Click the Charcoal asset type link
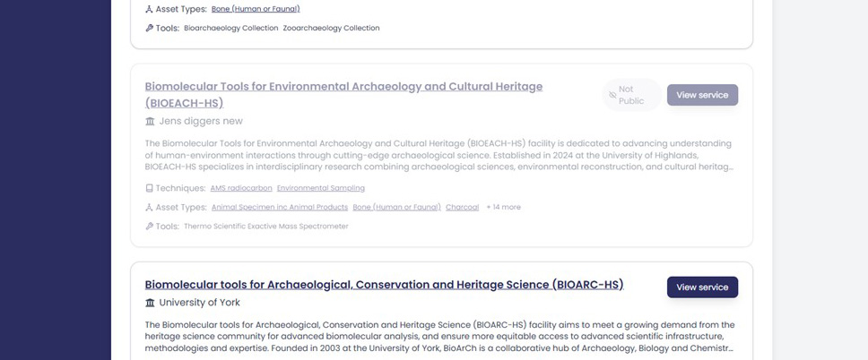 click(462, 207)
